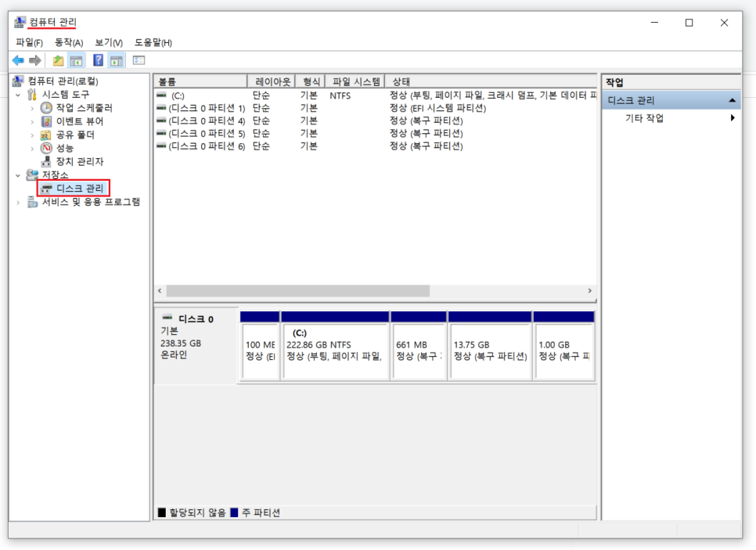Open the 파일(F) menu
Image resolution: width=756 pixels, height=550 pixels.
tap(29, 42)
